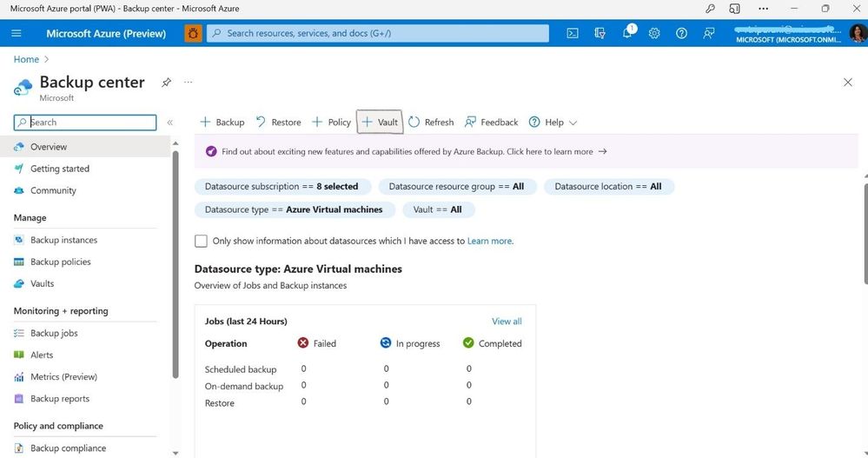Click the Policy toolbar button
The width and height of the screenshot is (868, 458).
pos(331,122)
